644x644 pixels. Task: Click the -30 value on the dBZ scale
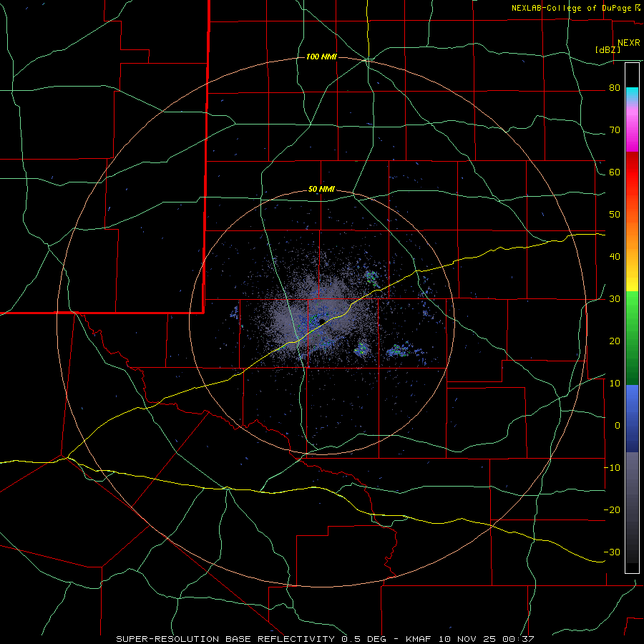tap(612, 552)
